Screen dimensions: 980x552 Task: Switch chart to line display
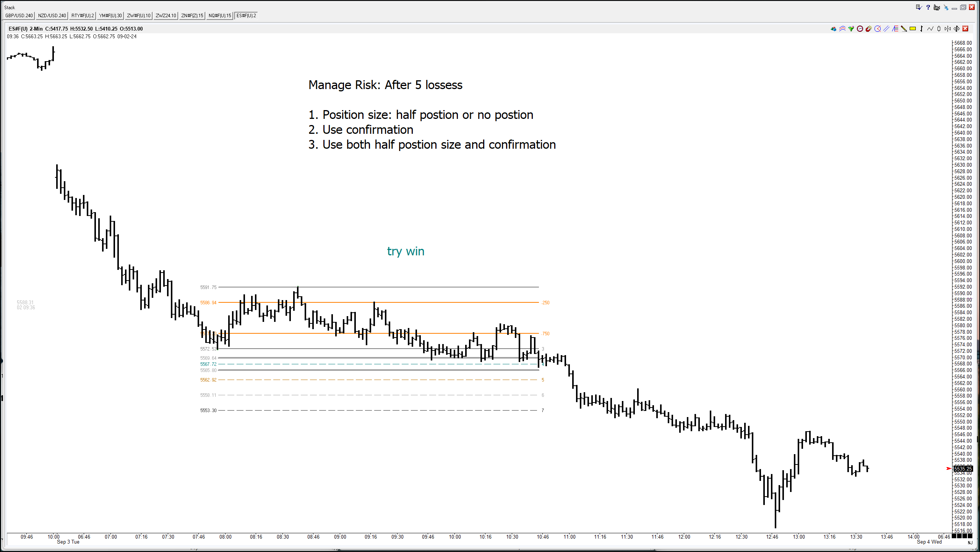(930, 29)
